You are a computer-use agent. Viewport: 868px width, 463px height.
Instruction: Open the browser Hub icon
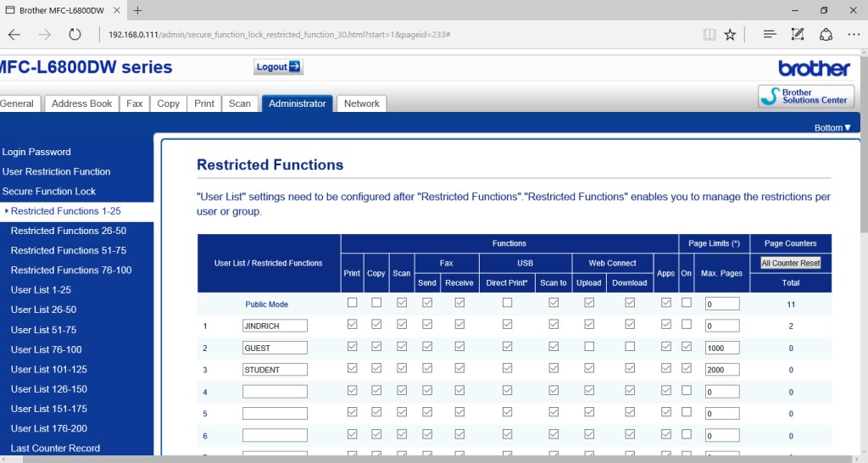(x=770, y=34)
